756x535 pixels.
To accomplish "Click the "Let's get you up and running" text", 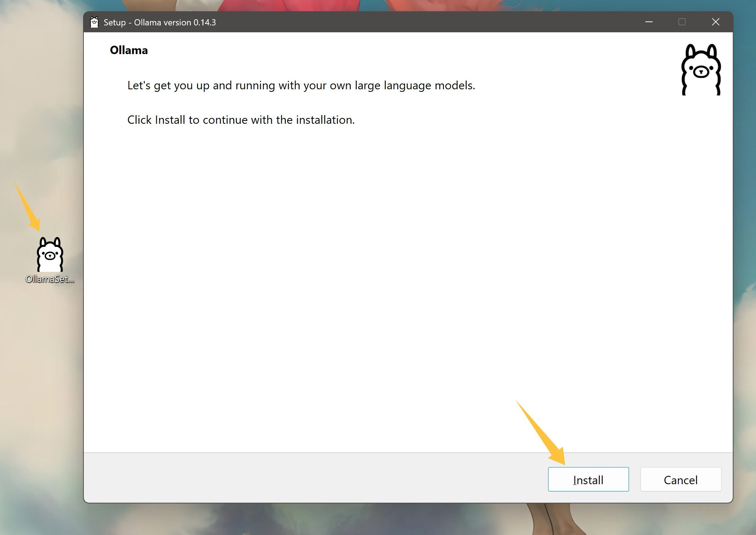I will click(301, 85).
